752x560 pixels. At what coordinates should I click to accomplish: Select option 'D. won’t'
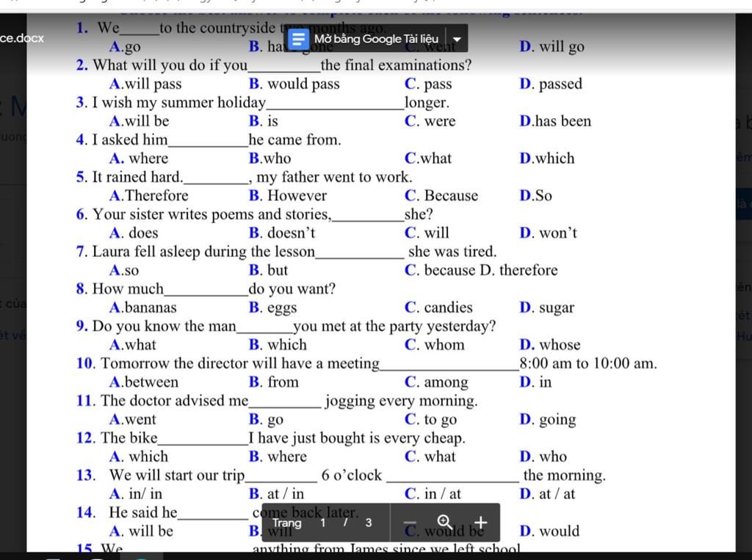point(549,233)
